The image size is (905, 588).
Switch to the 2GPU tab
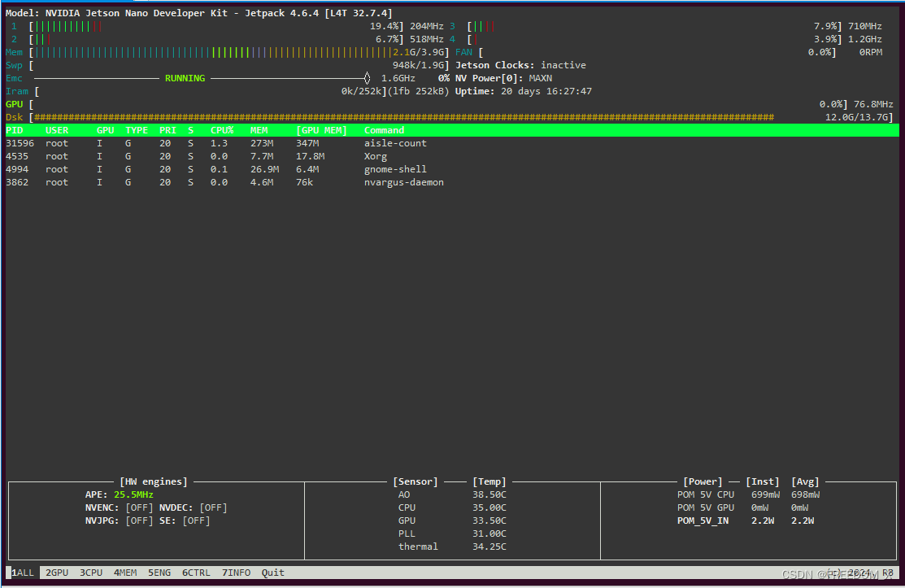[x=57, y=573]
